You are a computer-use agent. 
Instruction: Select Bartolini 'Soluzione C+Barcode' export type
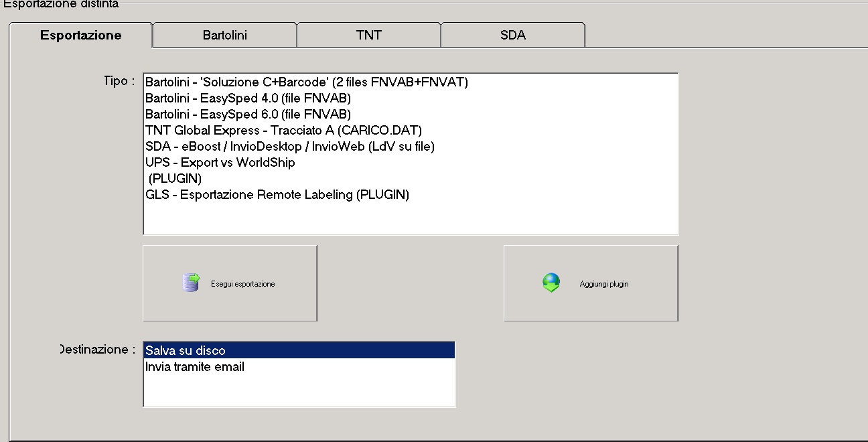[x=411, y=82]
